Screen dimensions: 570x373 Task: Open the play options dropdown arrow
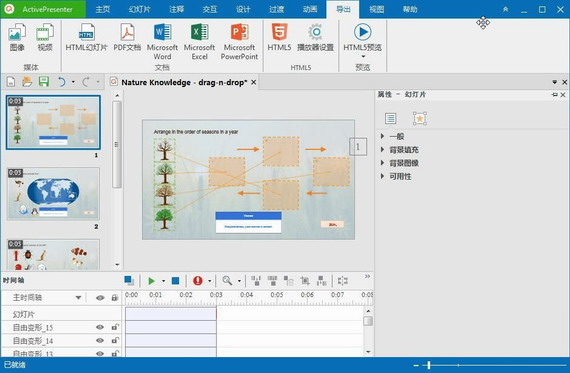click(x=163, y=281)
